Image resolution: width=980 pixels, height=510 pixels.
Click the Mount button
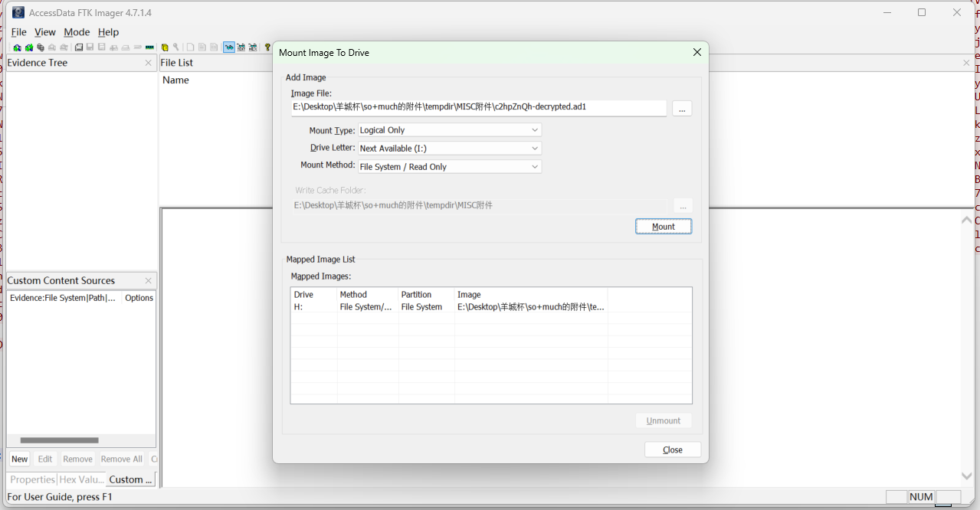coord(664,227)
